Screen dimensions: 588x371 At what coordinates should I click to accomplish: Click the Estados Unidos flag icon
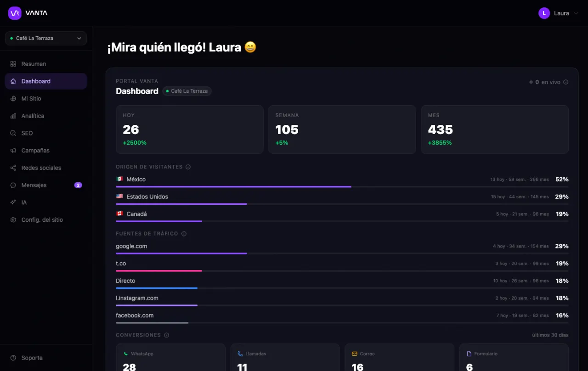[x=119, y=197]
